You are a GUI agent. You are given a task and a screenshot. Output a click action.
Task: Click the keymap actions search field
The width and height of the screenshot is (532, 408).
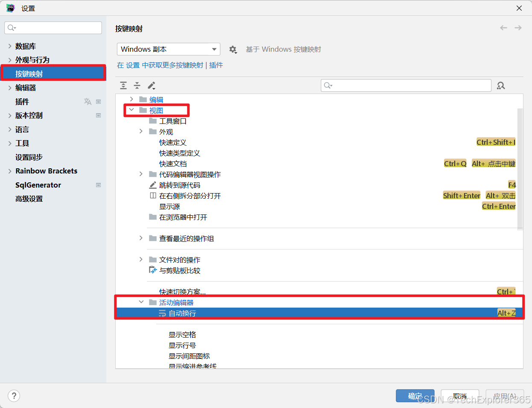[x=406, y=85]
